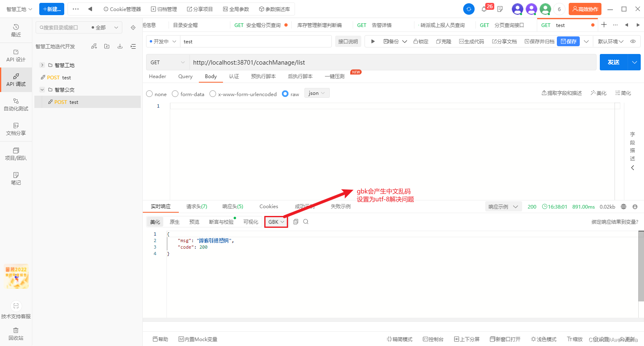Click the new folder icon in directory header
The height and width of the screenshot is (346, 644).
(x=107, y=46)
